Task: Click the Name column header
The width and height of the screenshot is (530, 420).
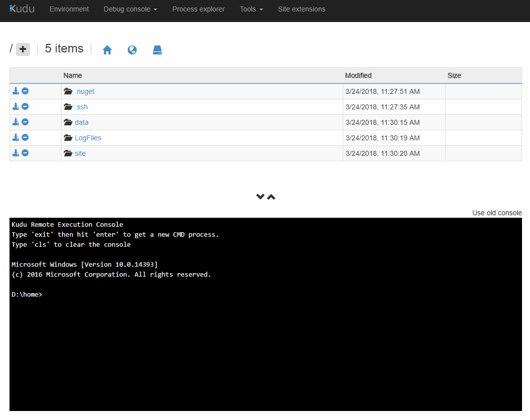Action: click(x=72, y=76)
